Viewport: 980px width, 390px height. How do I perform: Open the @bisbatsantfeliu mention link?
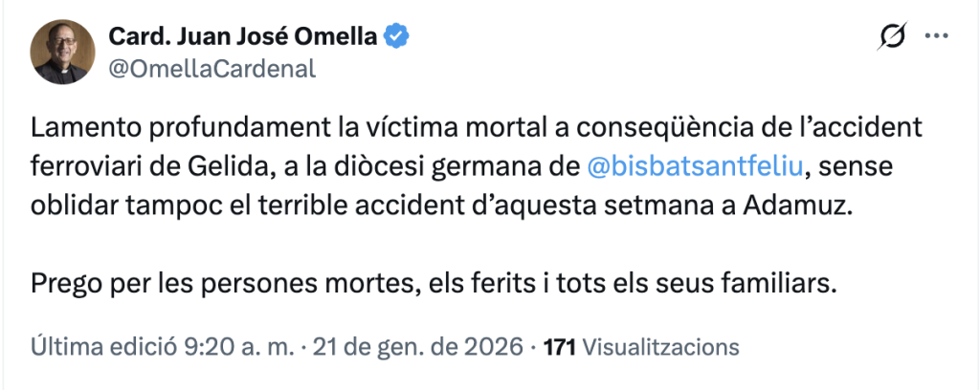point(696,169)
